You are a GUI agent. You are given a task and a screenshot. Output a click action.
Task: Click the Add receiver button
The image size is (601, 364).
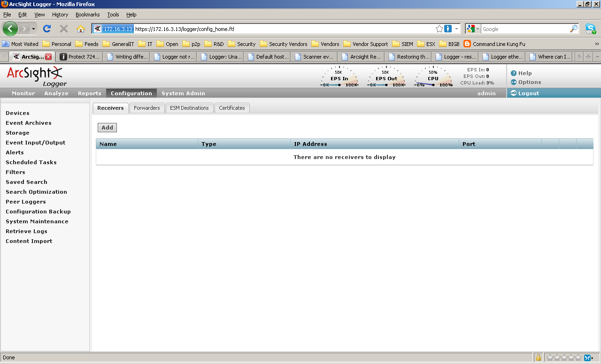point(107,128)
